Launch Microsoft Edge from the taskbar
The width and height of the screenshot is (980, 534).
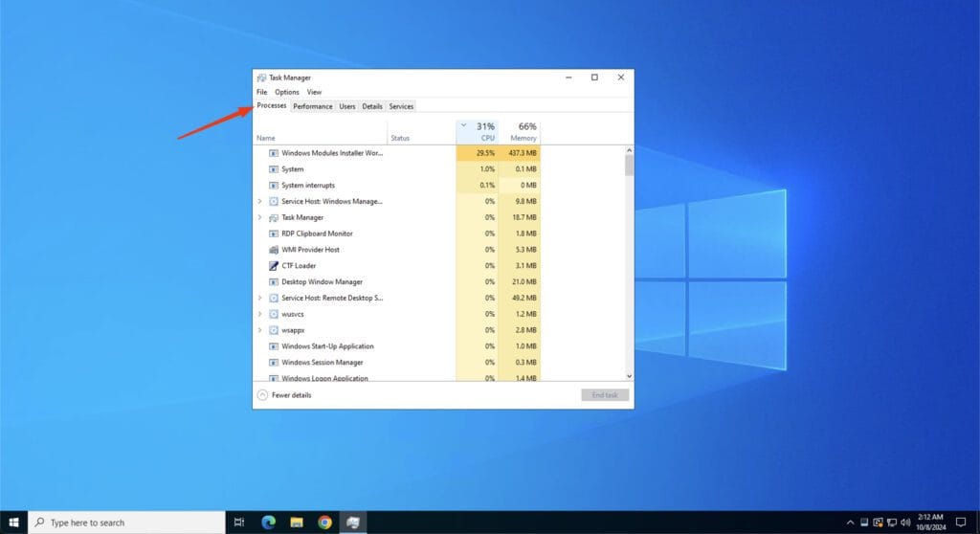(x=268, y=523)
